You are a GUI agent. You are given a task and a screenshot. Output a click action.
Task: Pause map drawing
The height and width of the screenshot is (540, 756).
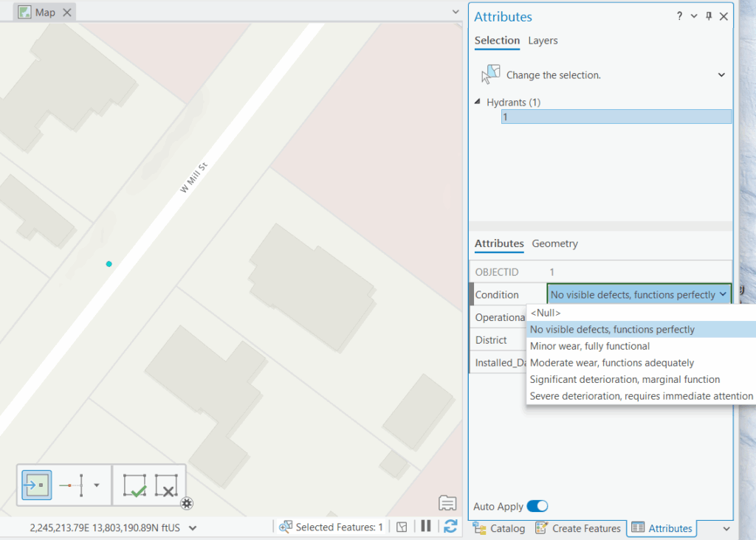[x=426, y=527]
